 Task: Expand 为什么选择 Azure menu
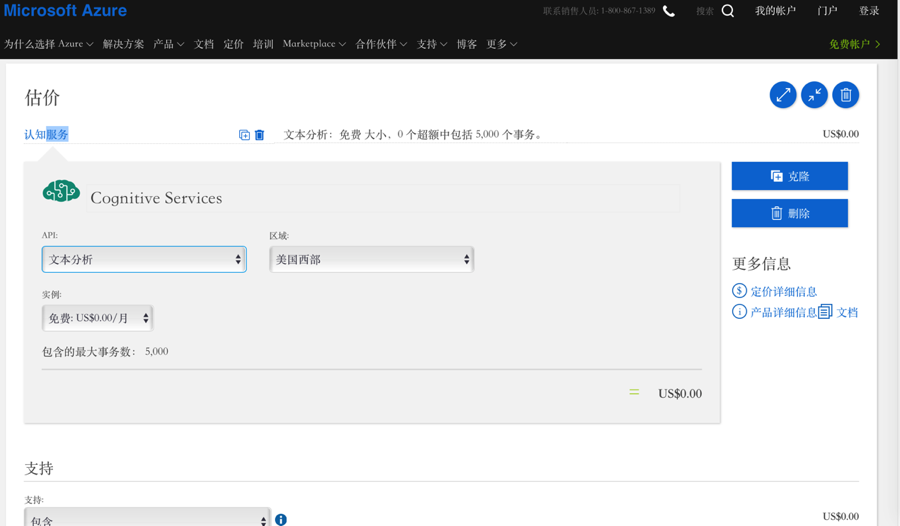[49, 44]
